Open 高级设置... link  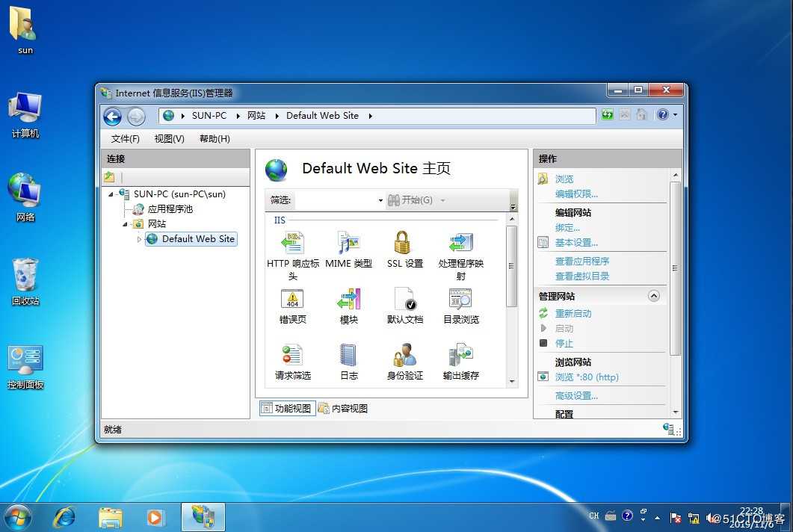[x=576, y=395]
